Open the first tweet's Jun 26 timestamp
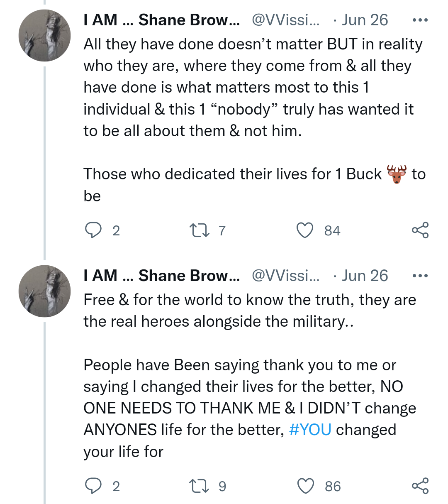Screen dimensions: 448x504 pos(365,20)
